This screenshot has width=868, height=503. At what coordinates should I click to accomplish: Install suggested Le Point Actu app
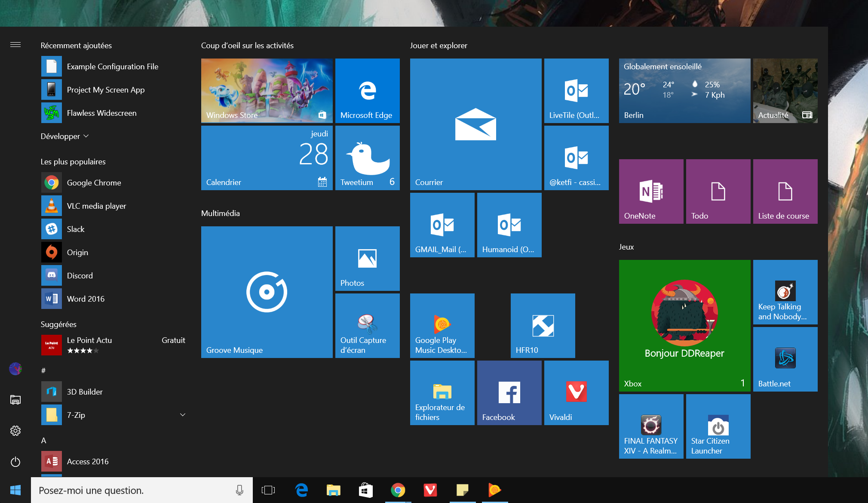click(114, 345)
